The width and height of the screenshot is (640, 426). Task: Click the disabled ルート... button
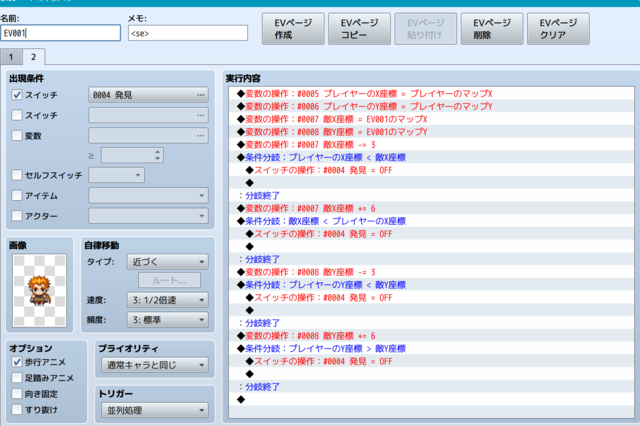pyautogui.click(x=169, y=281)
